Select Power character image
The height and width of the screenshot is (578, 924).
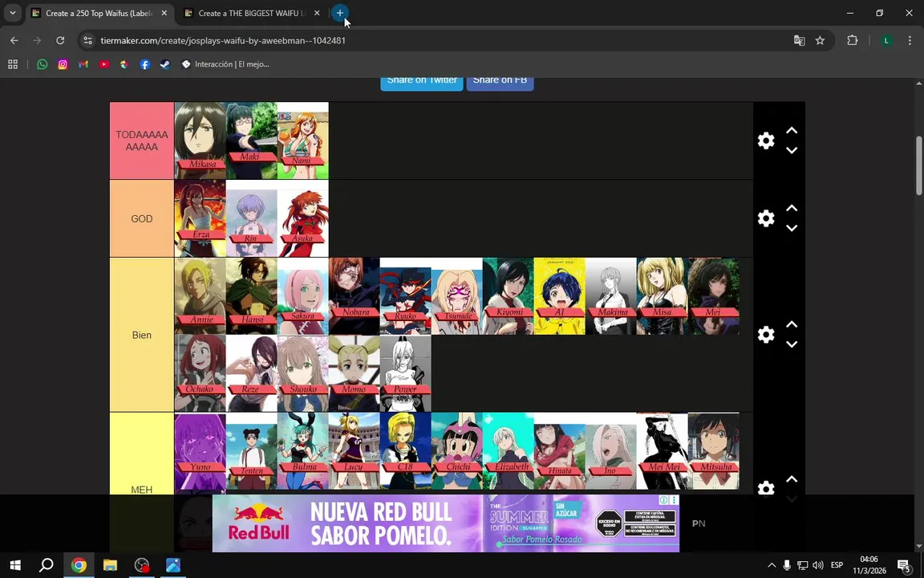(405, 373)
